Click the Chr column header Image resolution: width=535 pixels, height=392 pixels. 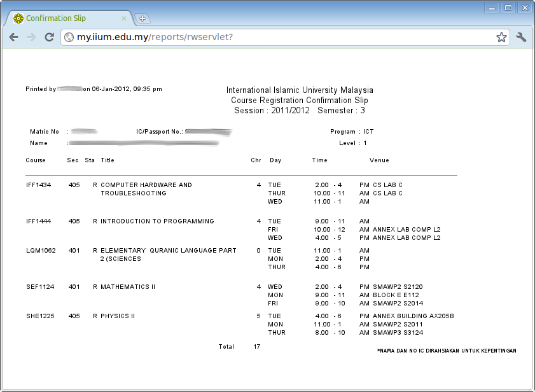pyautogui.click(x=256, y=160)
